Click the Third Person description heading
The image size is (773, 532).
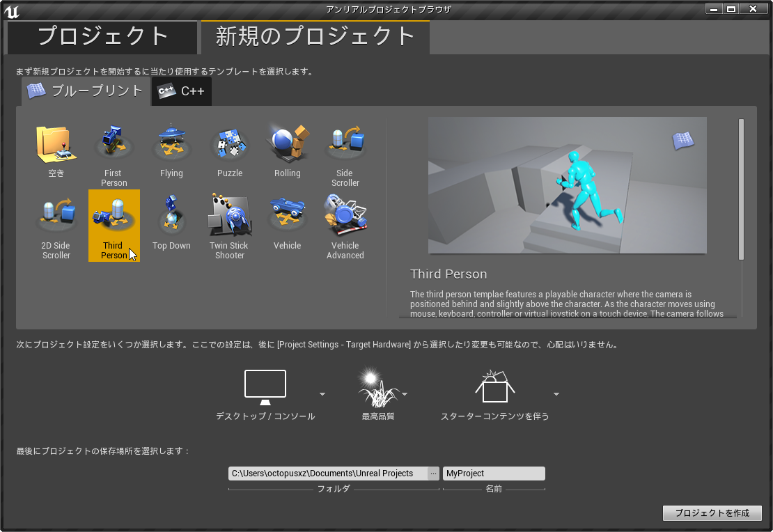448,274
